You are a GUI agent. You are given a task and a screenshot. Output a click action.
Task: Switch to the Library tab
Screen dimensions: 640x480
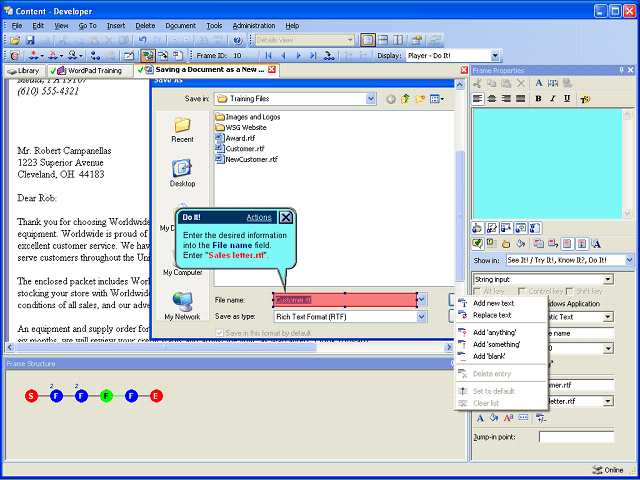[x=24, y=71]
